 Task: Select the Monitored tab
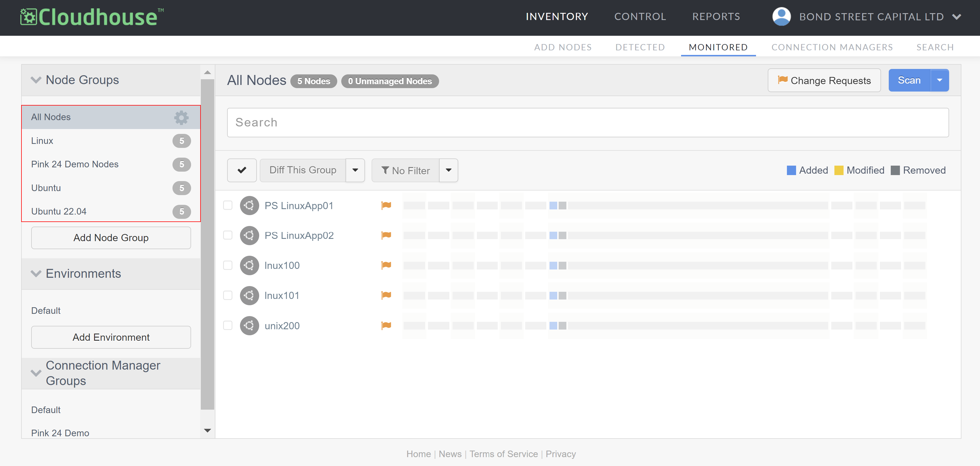click(718, 47)
